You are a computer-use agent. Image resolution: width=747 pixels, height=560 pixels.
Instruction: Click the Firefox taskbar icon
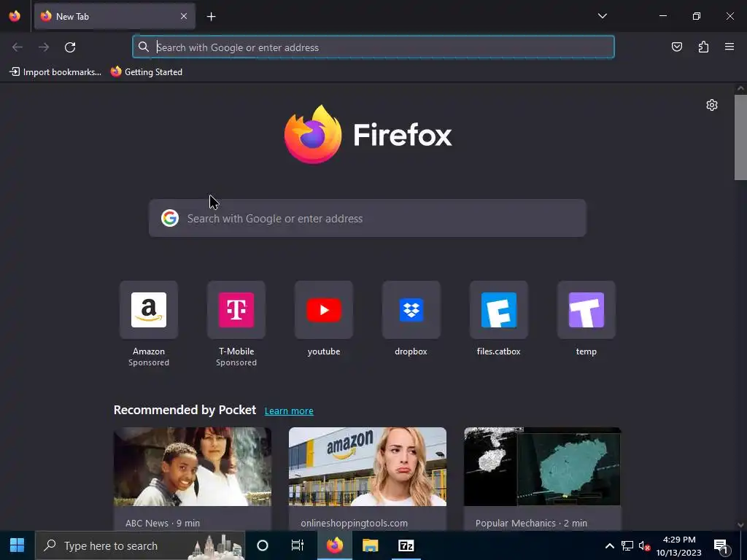(x=334, y=545)
